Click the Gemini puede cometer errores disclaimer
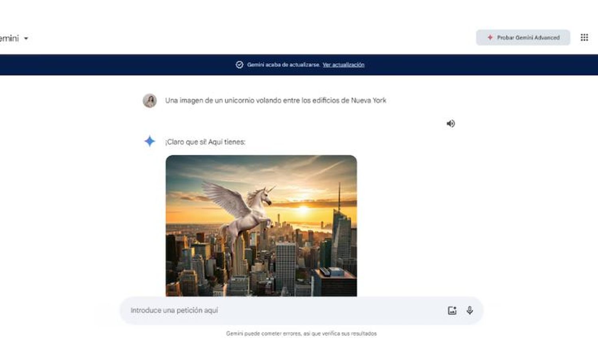 pyautogui.click(x=301, y=333)
